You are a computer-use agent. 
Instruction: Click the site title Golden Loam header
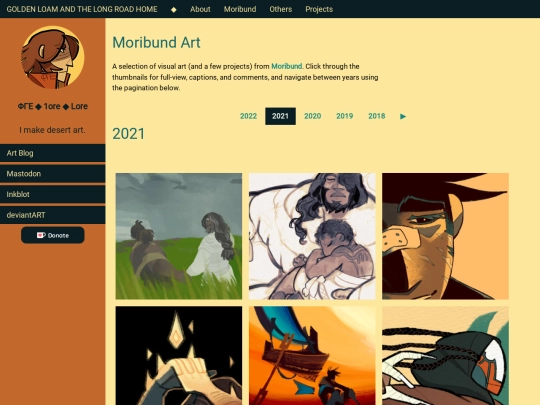tap(82, 9)
